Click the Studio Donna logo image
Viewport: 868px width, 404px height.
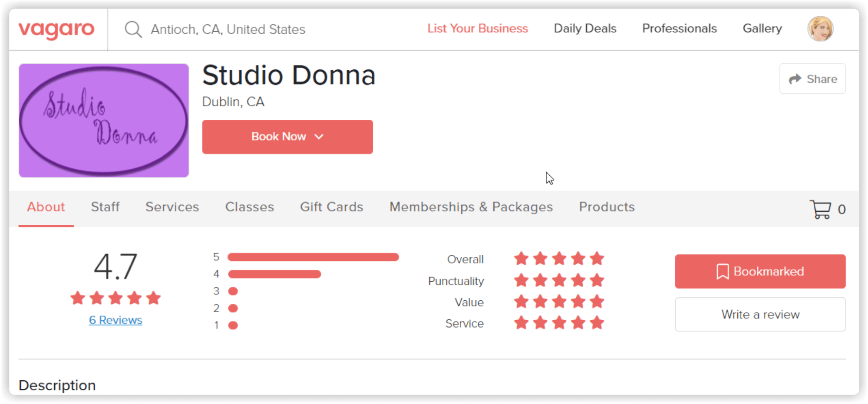(104, 121)
